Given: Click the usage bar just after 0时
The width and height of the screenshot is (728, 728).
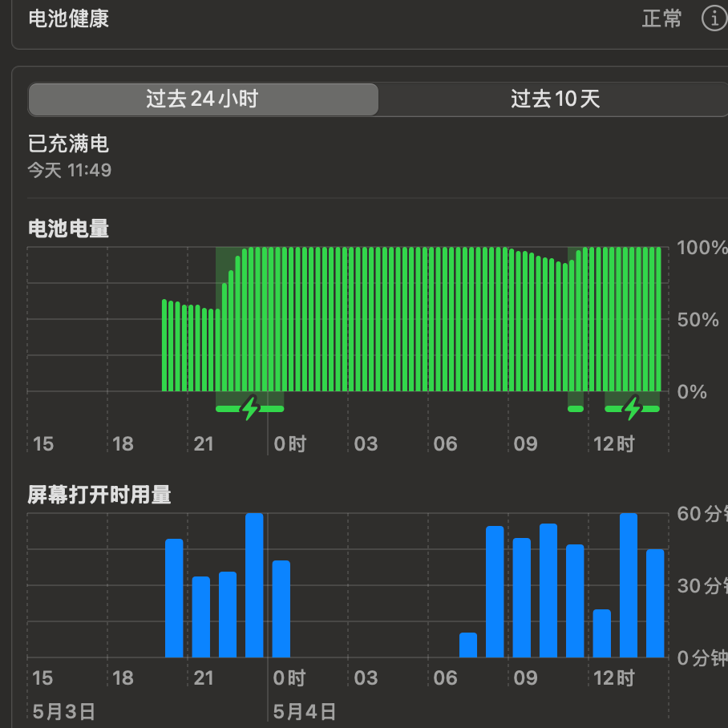Looking at the screenshot, I should (281, 609).
